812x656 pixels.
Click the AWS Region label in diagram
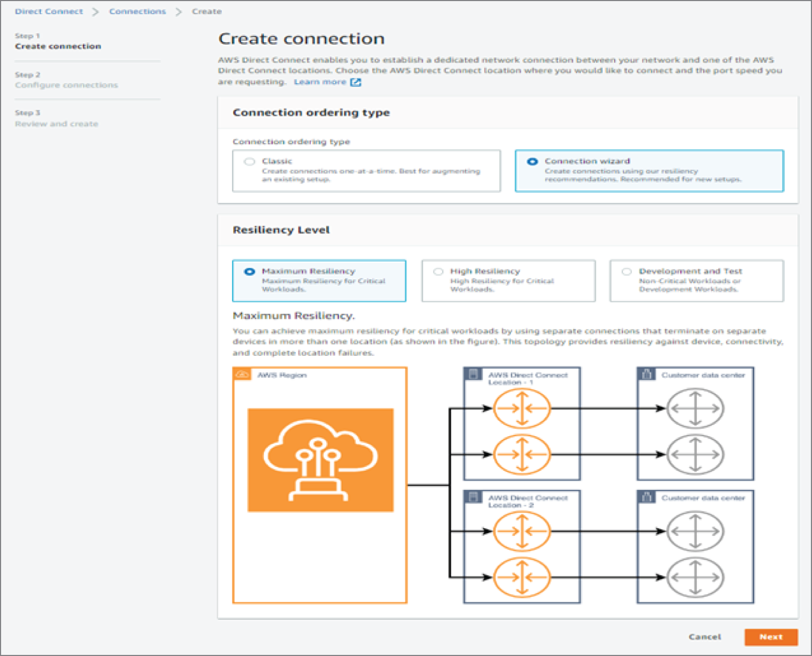(x=282, y=376)
